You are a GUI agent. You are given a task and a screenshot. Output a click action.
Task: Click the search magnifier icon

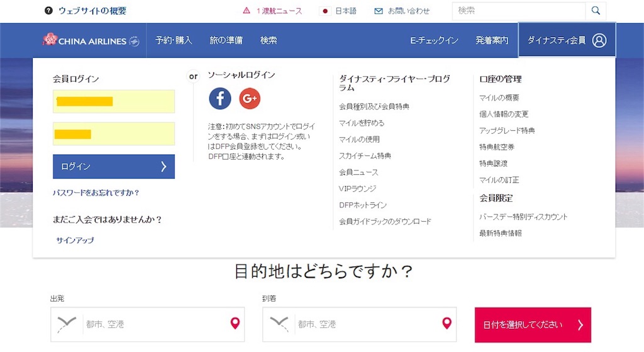(x=596, y=11)
